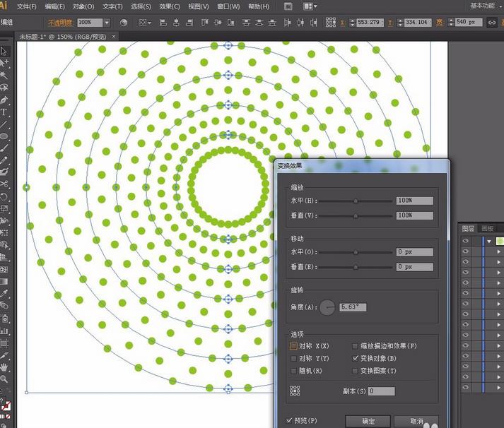Open the 文件(F) menu
504x428 pixels.
click(26, 6)
